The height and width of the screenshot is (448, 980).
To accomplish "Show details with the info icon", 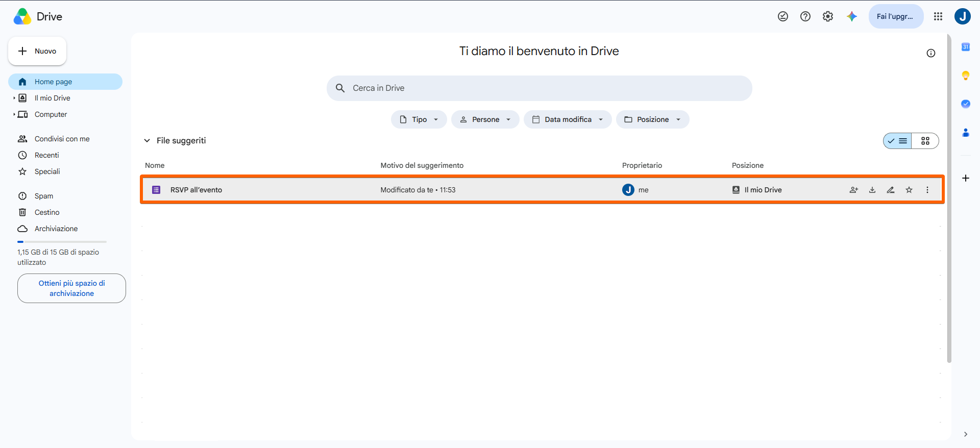I will (931, 53).
